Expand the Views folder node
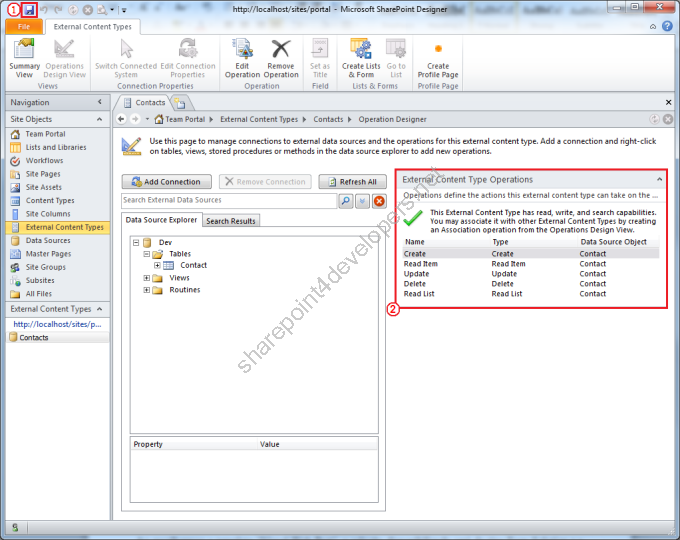The height and width of the screenshot is (540, 680). tap(147, 278)
